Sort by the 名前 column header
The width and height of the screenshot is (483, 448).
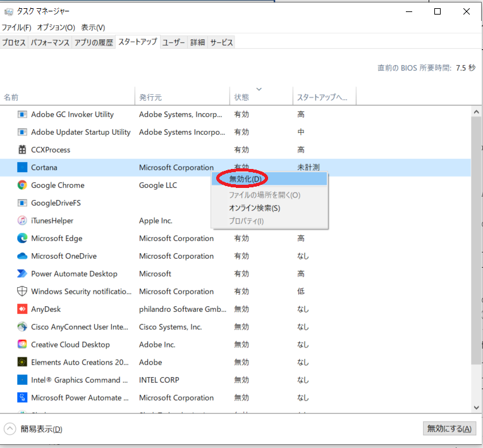[x=68, y=97]
